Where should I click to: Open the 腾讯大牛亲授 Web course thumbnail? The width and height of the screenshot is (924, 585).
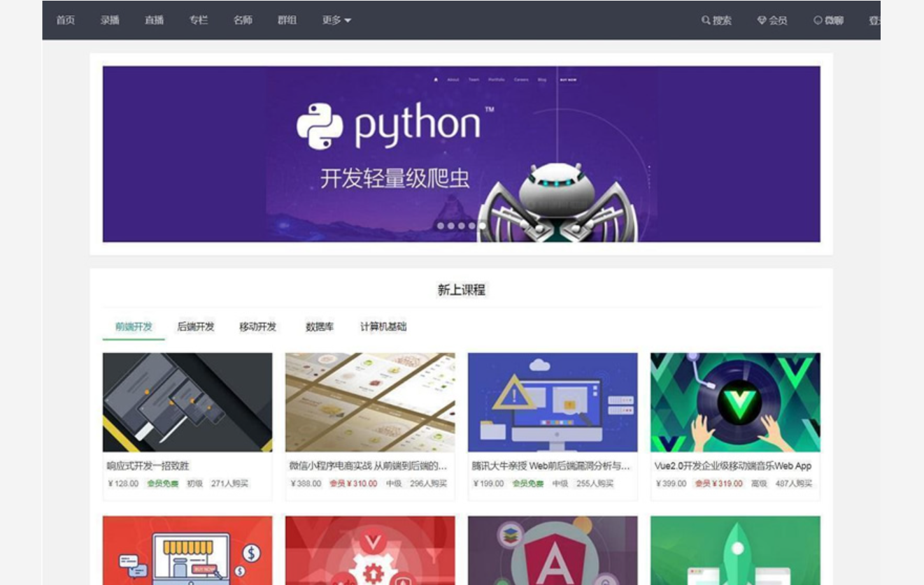(553, 402)
